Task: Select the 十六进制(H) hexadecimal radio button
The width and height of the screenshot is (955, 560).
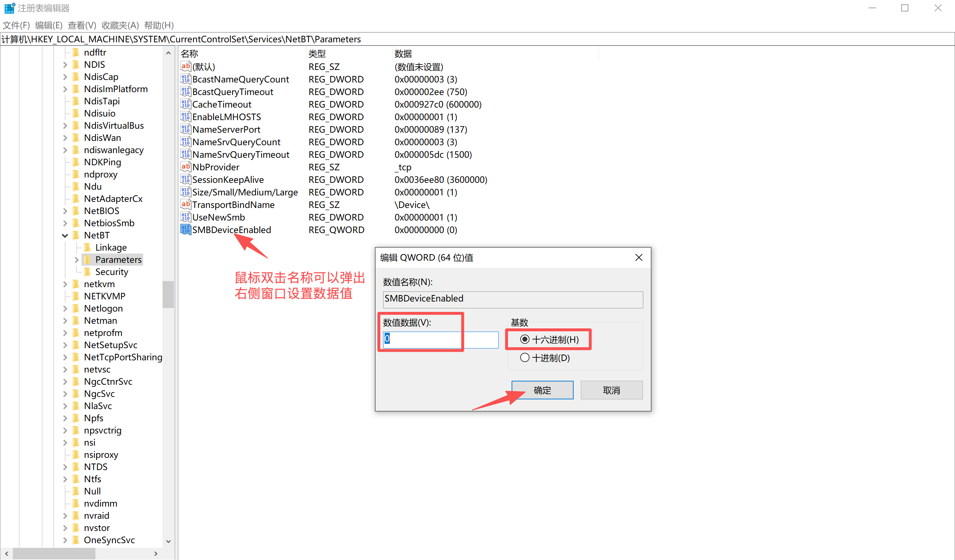Action: (x=524, y=339)
